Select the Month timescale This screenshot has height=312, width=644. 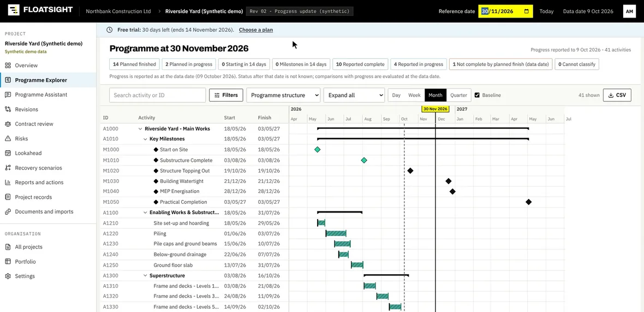(436, 95)
